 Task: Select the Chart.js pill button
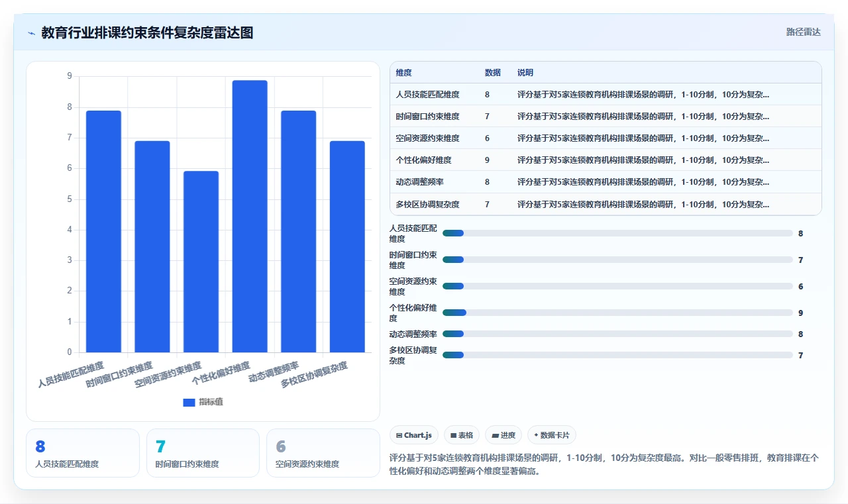point(414,435)
